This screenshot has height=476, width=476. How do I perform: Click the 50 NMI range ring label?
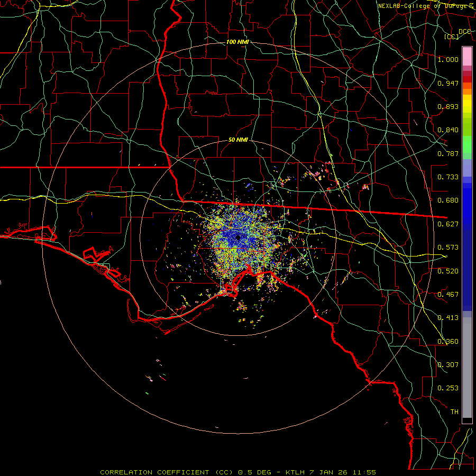tap(238, 140)
